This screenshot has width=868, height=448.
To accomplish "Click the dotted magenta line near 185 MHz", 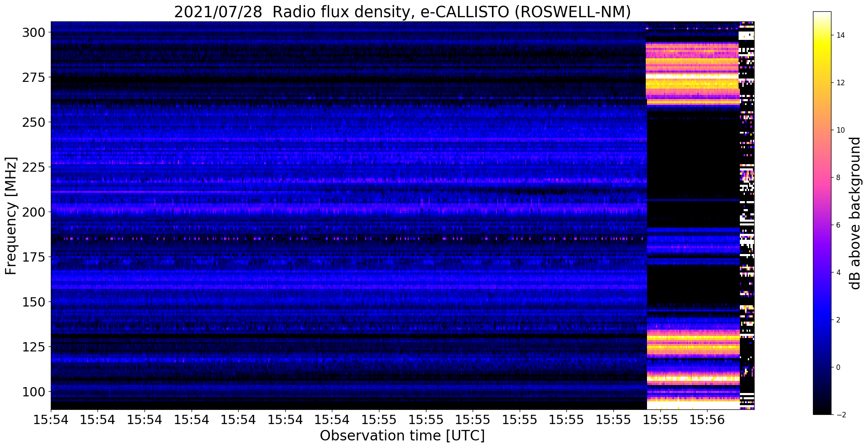I will pos(348,238).
